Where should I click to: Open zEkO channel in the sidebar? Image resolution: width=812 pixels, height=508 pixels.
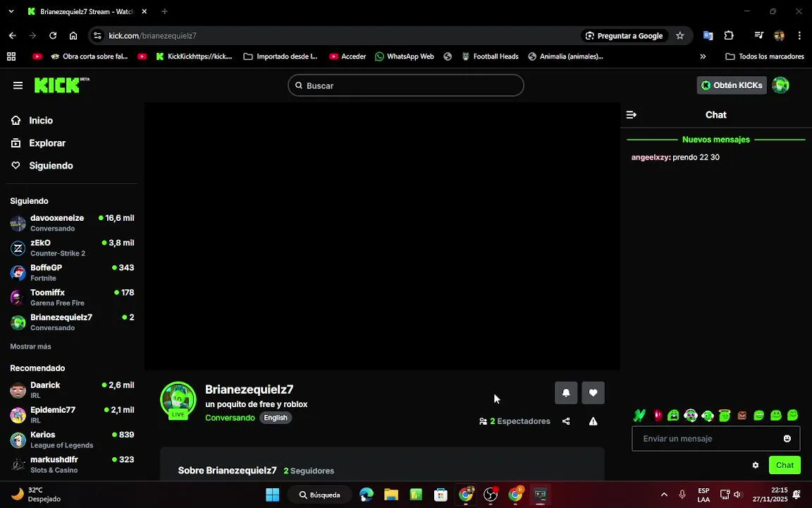click(72, 248)
